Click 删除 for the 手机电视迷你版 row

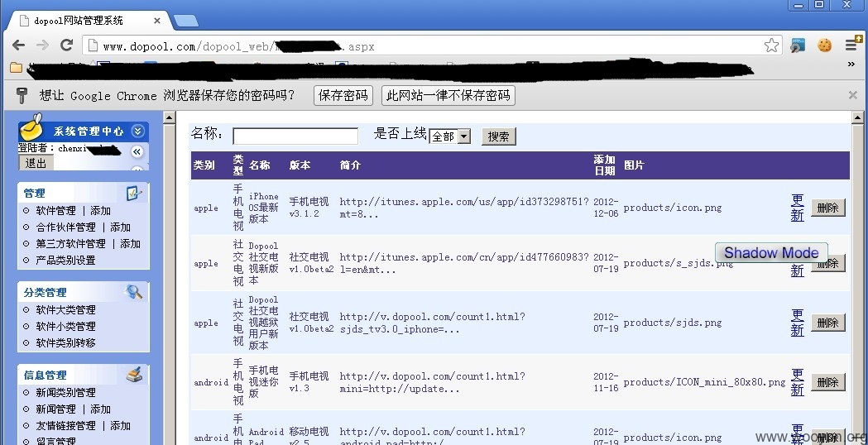coord(828,382)
